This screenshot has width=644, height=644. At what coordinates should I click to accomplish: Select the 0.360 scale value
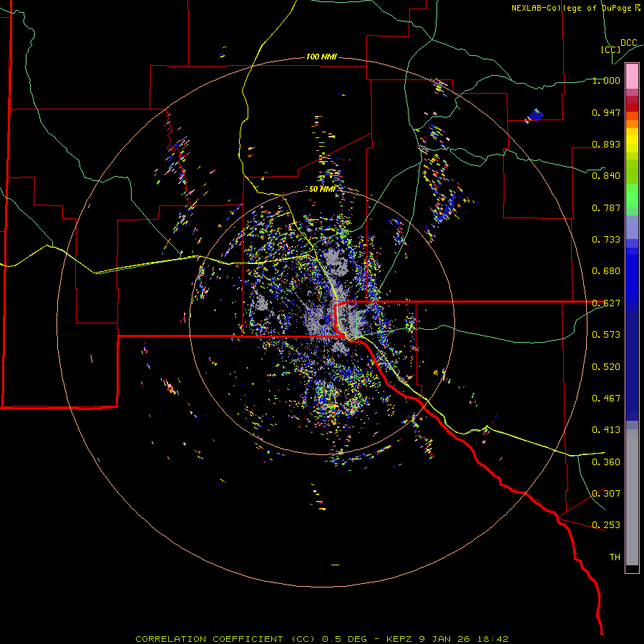point(606,462)
